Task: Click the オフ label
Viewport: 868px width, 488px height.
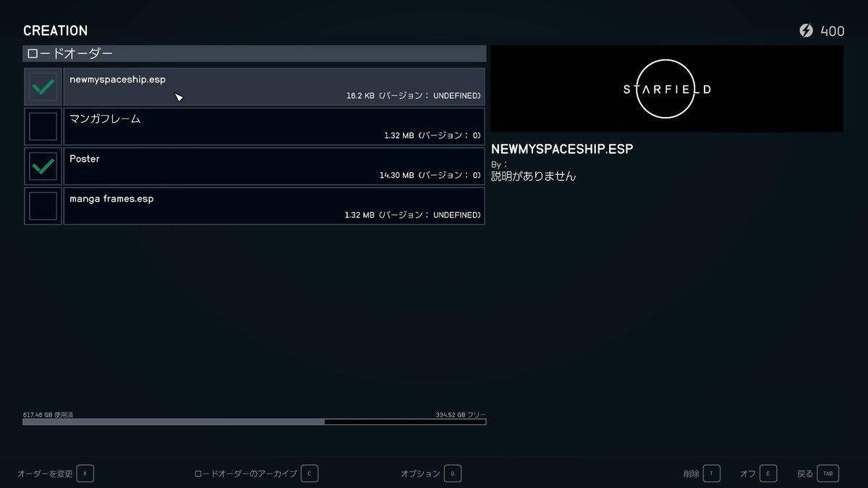Action: pyautogui.click(x=748, y=474)
